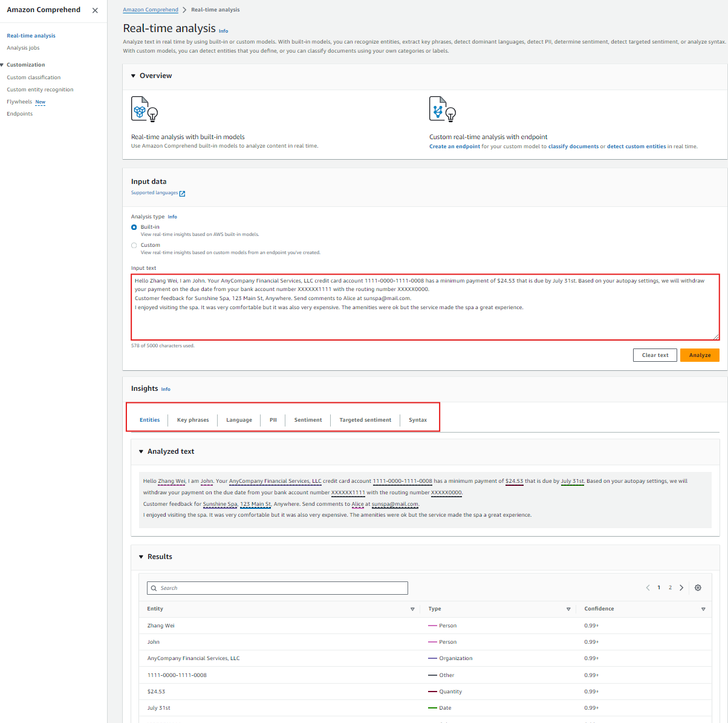
Task: Click the AnyCompany Financial Services, LLC cell
Action: pos(193,658)
